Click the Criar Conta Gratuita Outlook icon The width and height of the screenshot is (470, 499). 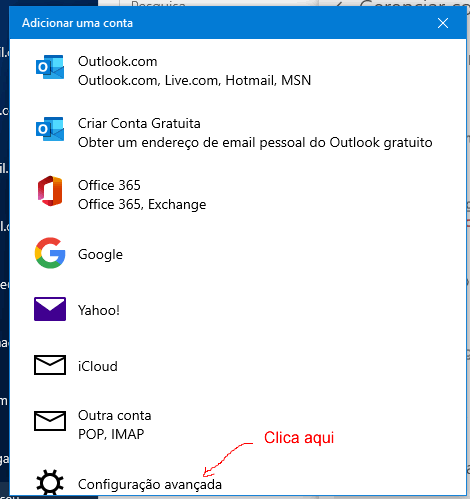[x=50, y=129]
